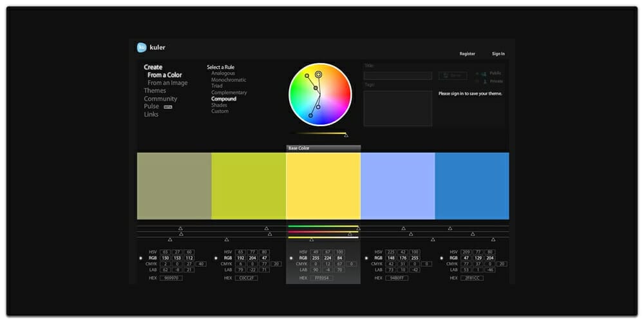This screenshot has height=322, width=644.
Task: Choose the Shades rule
Action: [220, 105]
